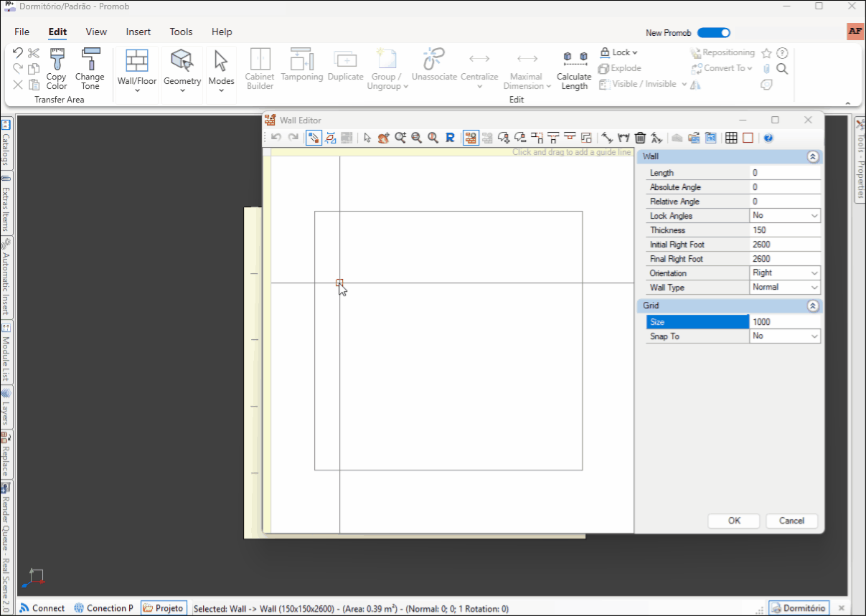Toggle the grid display icon in Wall Editor
This screenshot has height=616, width=866.
coord(731,138)
